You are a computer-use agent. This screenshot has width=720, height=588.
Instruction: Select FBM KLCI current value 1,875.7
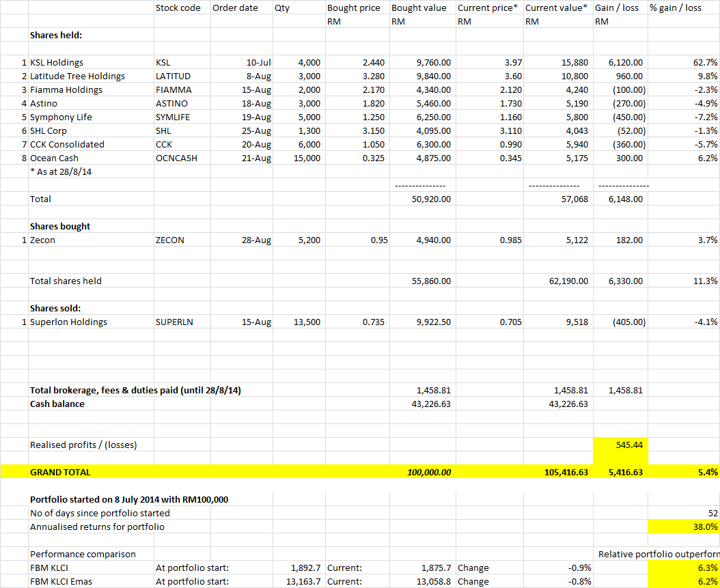[x=422, y=568]
